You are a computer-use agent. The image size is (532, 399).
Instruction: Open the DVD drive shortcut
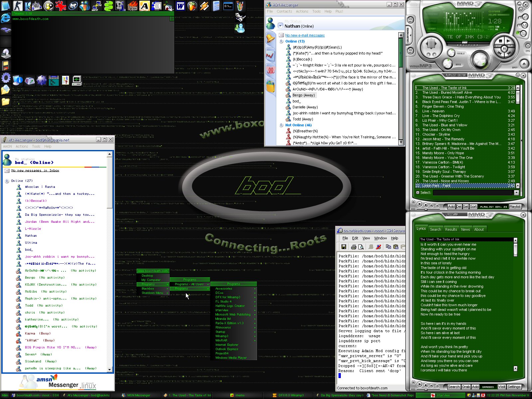6,54
